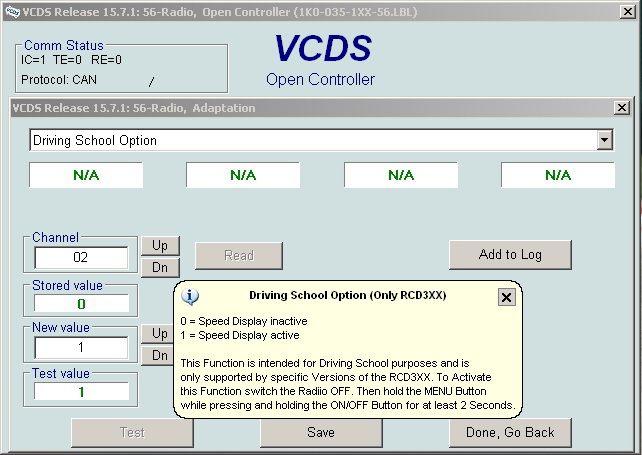Click the 'IC=1 TE=0 RE=0' status text
Viewport: 642px width, 455px height.
71,60
